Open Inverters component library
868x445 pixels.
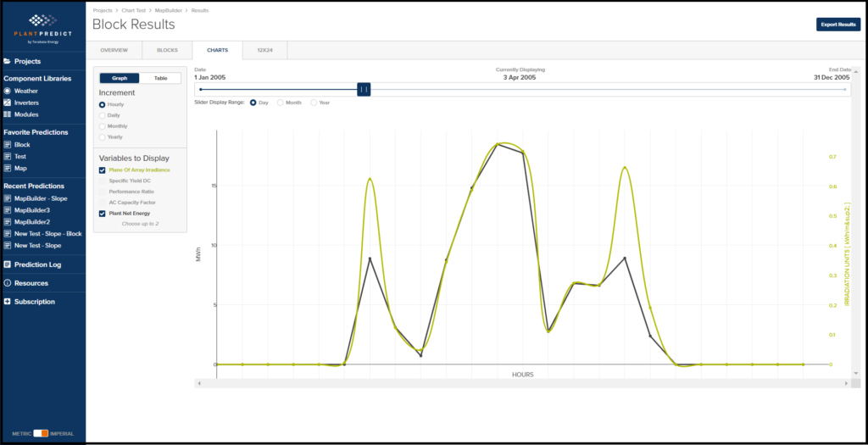click(26, 103)
